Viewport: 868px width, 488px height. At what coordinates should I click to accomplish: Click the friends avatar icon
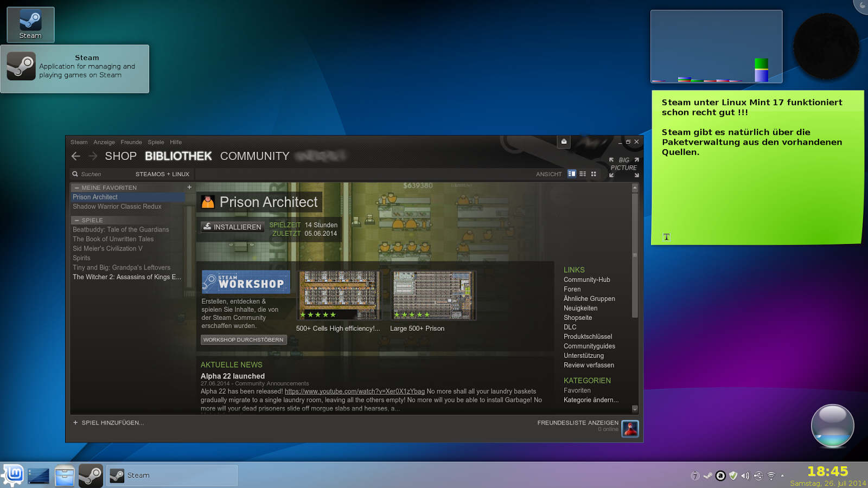(x=630, y=429)
